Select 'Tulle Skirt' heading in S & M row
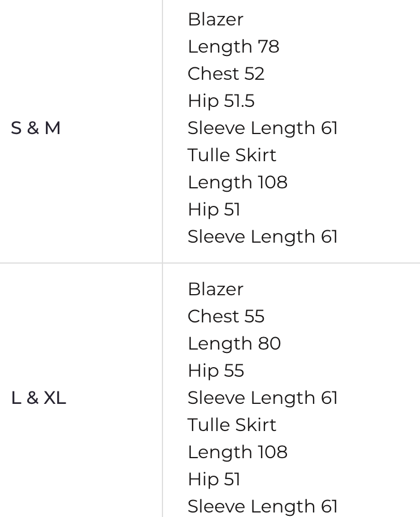420x517 pixels. tap(232, 155)
